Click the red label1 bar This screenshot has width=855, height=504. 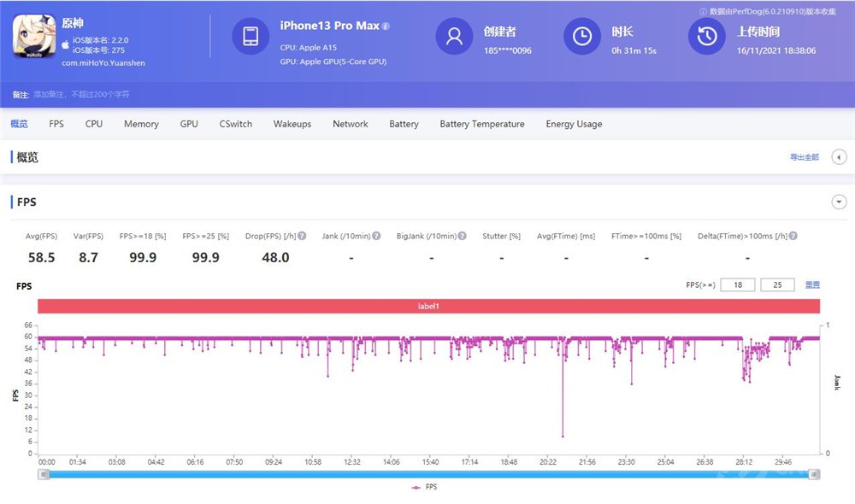tap(428, 306)
